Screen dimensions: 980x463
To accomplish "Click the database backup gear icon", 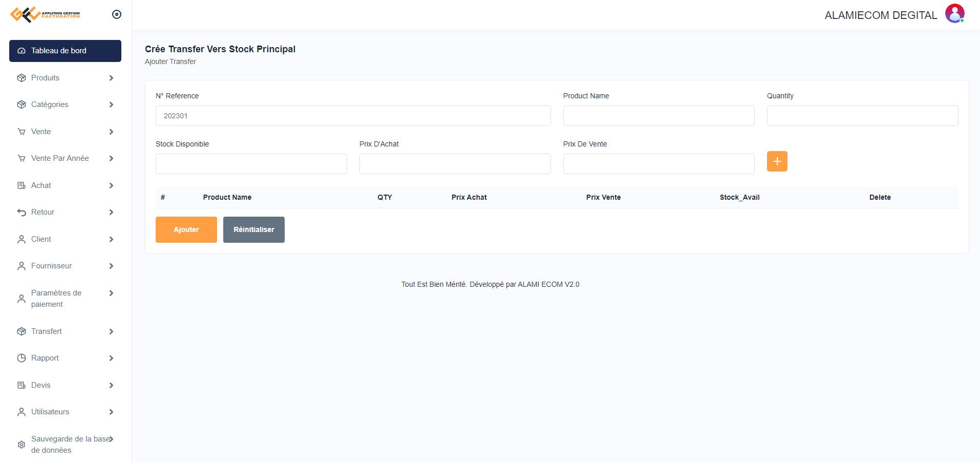I will pos(22,445).
